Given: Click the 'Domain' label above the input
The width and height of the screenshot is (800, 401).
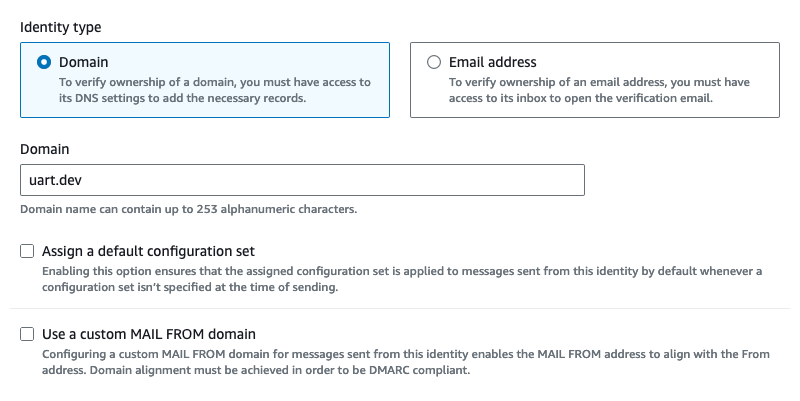Looking at the screenshot, I should 45,149.
